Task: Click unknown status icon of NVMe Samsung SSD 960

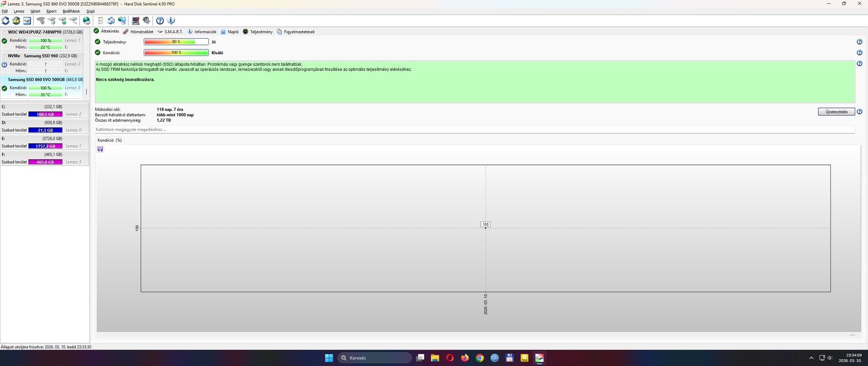Action: (4, 65)
